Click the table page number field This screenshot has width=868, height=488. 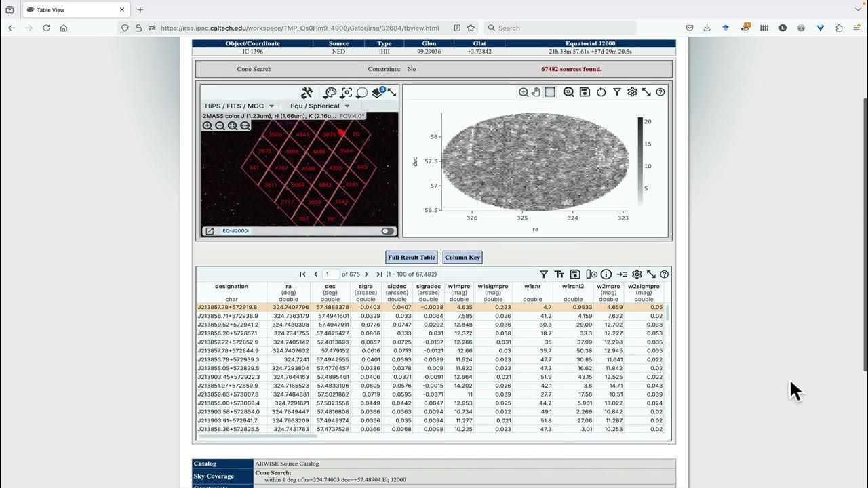click(330, 274)
